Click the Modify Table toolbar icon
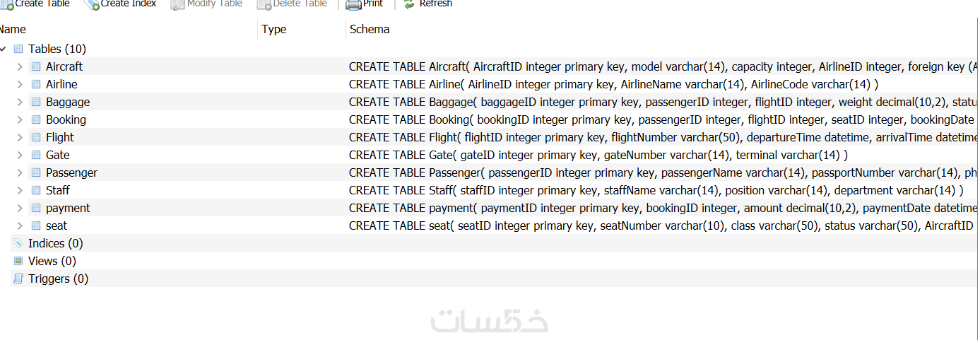This screenshot has width=980, height=340. (x=177, y=4)
